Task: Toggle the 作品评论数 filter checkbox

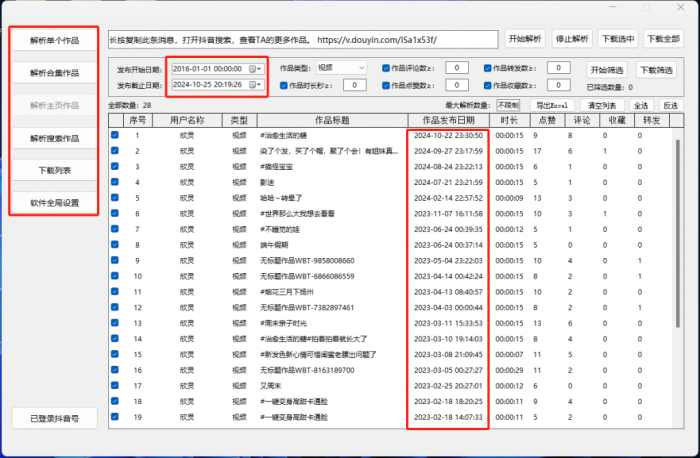Action: tap(386, 68)
